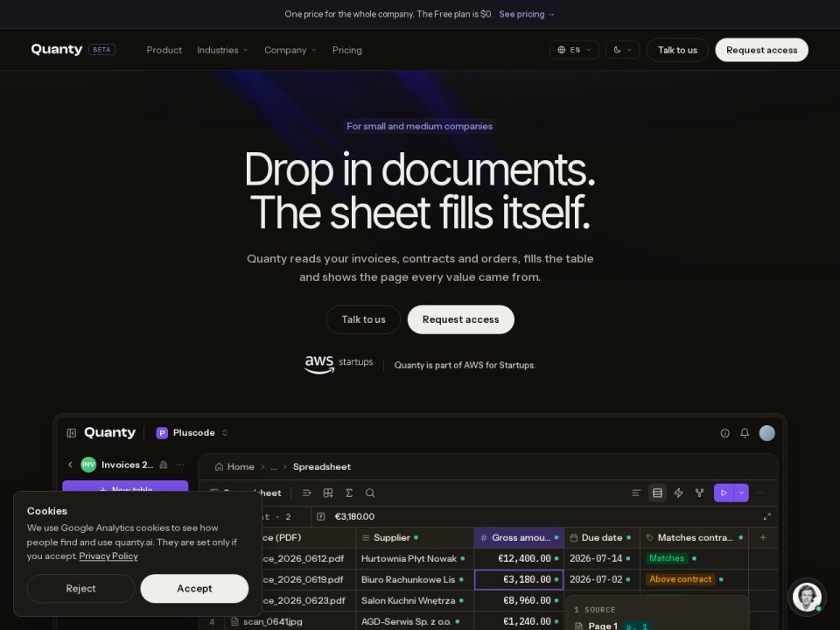Click the orange Above contract tag
This screenshot has width=840, height=630.
[x=681, y=579]
